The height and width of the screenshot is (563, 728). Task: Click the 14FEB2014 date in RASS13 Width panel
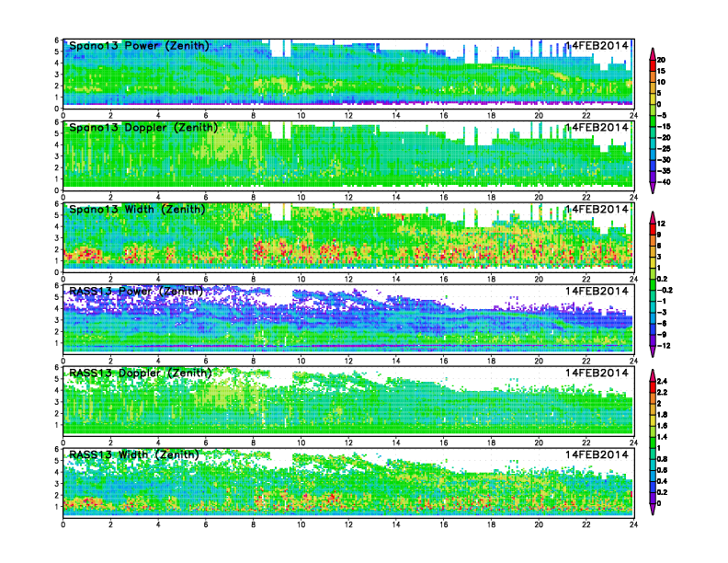coord(597,454)
